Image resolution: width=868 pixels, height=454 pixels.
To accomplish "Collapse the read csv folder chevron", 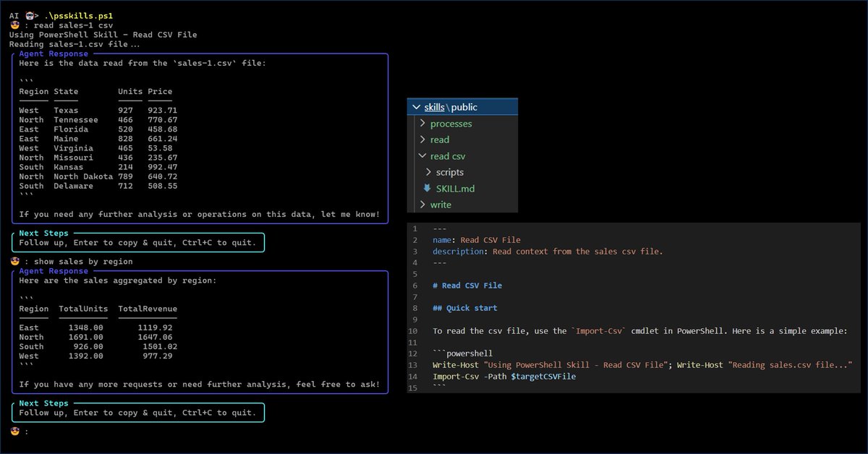I will 422,156.
